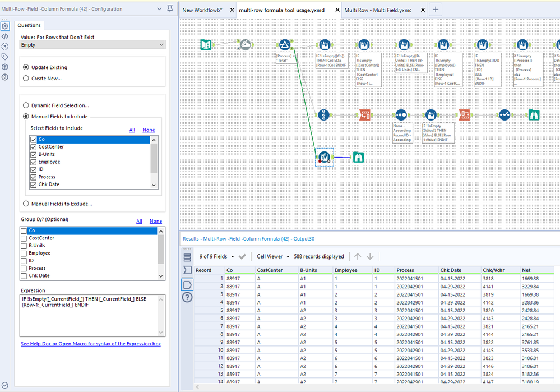This screenshot has width=560, height=392.
Task: Close the Multi Row - Multi Field.yxmc tab
Action: [x=423, y=10]
